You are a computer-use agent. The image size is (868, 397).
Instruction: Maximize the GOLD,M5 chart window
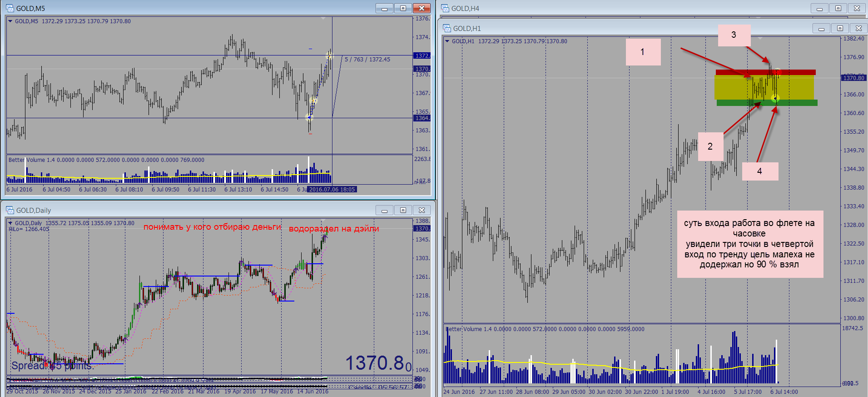coord(403,8)
